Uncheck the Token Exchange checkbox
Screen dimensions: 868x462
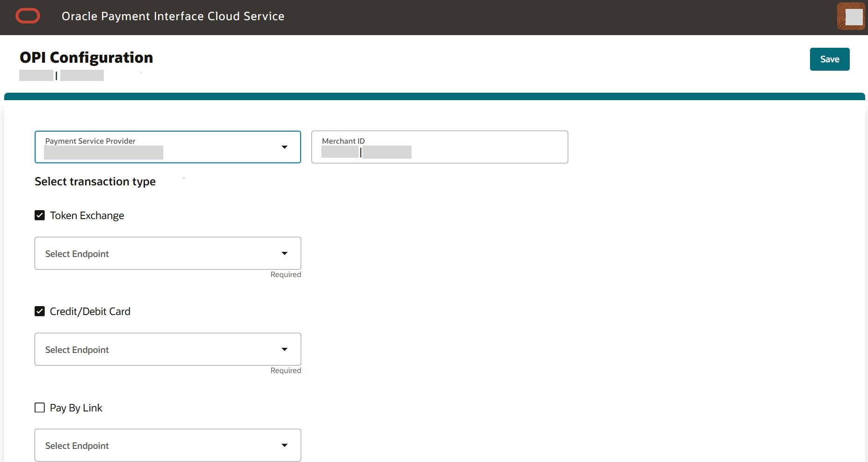click(x=40, y=215)
